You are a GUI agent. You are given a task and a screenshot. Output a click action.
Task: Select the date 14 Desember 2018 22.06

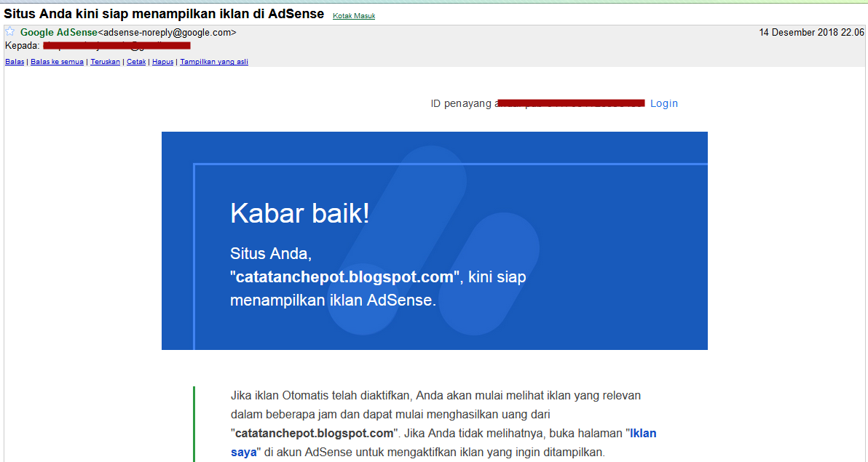[x=811, y=33]
